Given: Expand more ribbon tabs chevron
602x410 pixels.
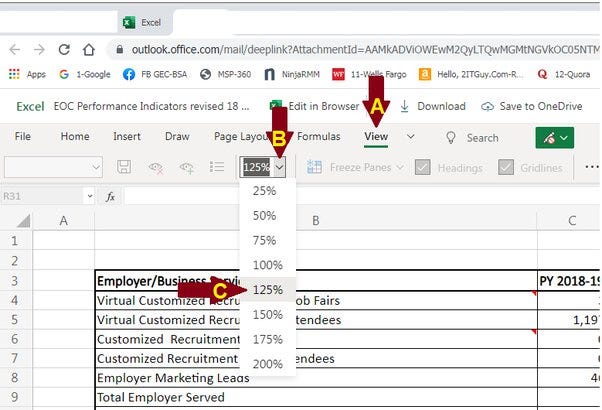Looking at the screenshot, I should coord(410,136).
